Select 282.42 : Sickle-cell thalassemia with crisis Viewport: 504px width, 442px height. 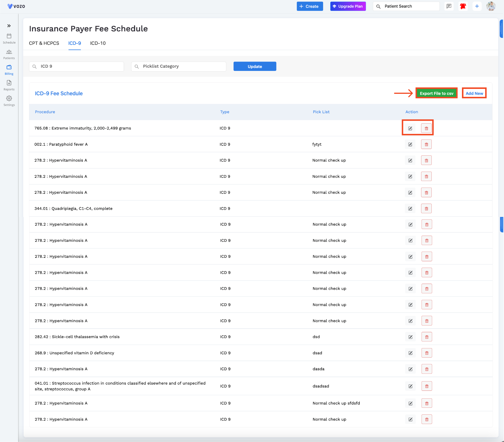[77, 337]
